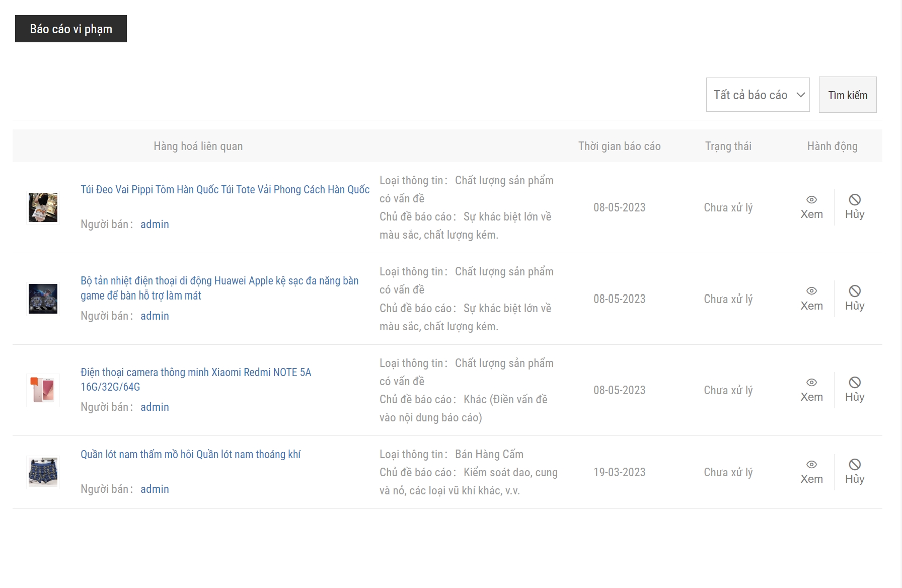Screen dimensions: 902x588
Task: Cancel the Xiaomi Redmi NOTE 5A report
Action: point(854,390)
